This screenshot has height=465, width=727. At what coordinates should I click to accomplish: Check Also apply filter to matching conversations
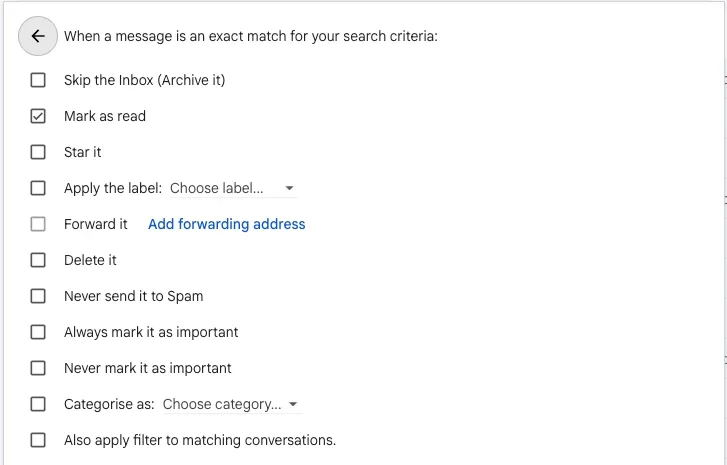[x=38, y=440]
